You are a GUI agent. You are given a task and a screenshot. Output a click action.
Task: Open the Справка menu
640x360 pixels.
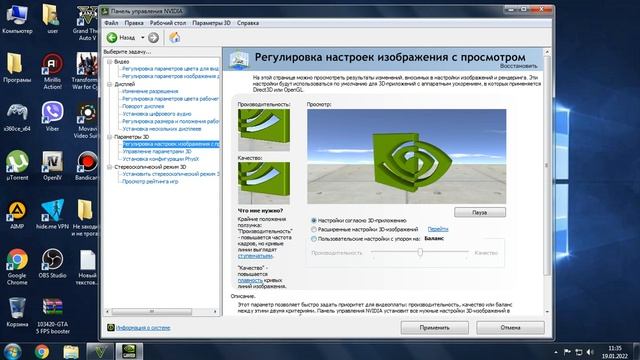click(x=248, y=23)
